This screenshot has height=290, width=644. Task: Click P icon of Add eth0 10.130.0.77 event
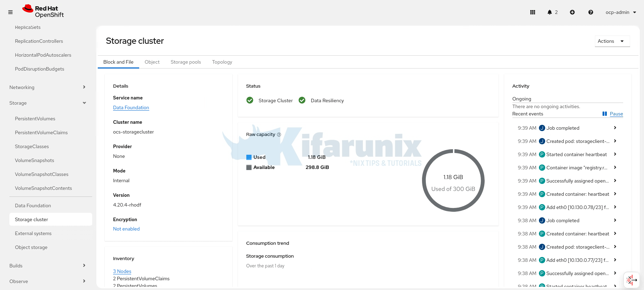(542, 260)
